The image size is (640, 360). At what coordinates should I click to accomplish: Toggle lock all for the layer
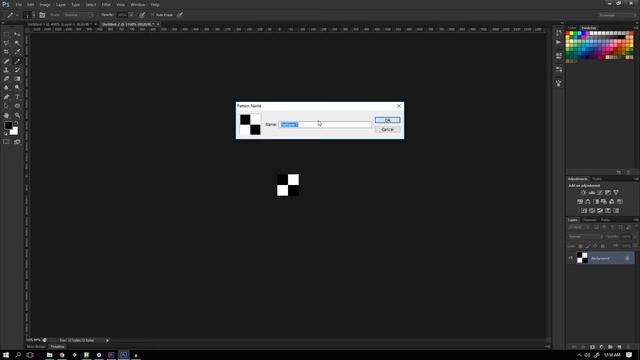coord(602,246)
